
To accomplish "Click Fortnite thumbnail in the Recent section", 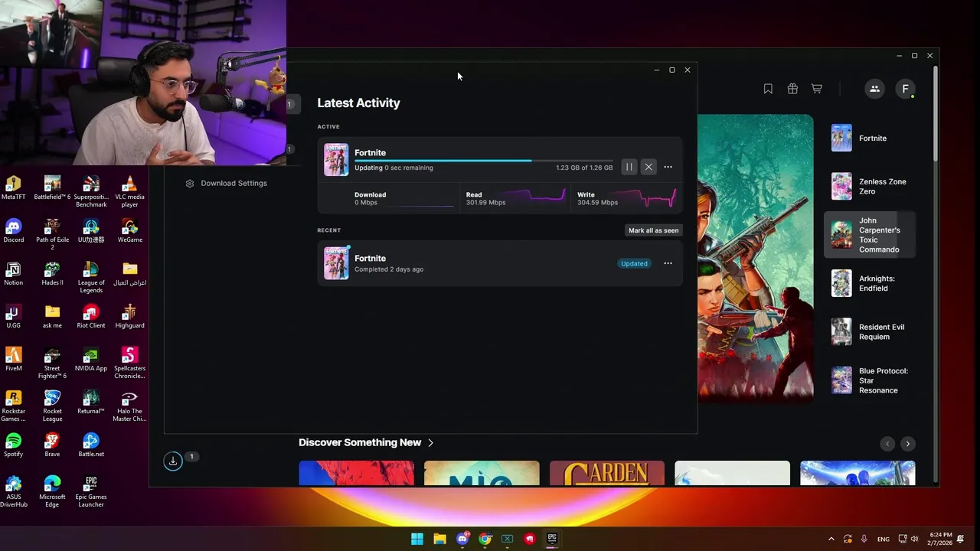I will coord(336,263).
